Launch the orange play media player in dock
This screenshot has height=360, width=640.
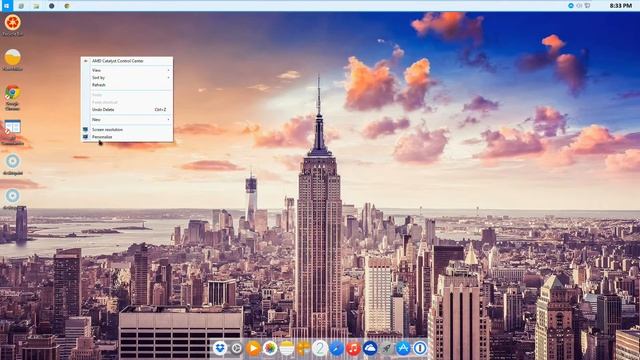253,348
